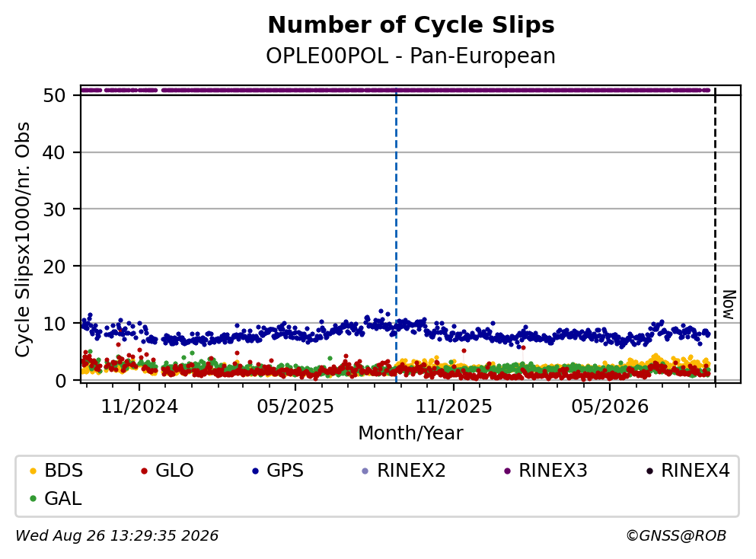The image size is (756, 559).
Task: Click the 11/2025 x-axis tick label
Action: pyautogui.click(x=454, y=407)
